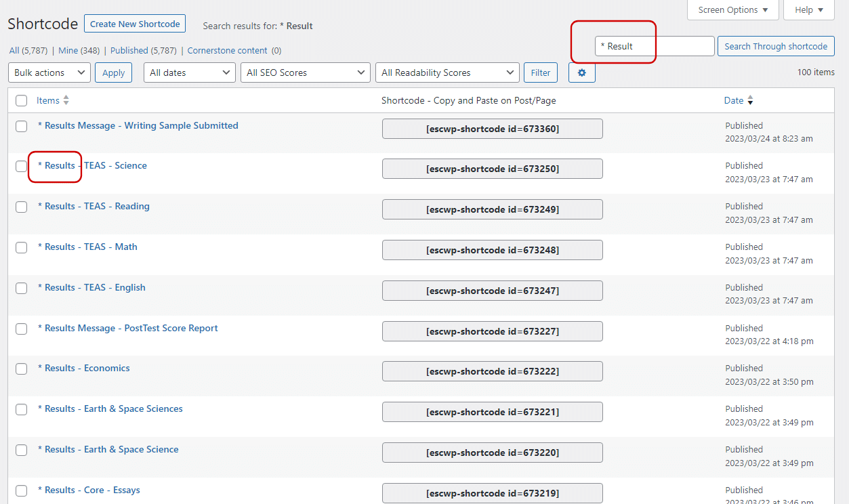This screenshot has height=504, width=849.
Task: Open Results Message - PostTest Score Report
Action: pos(128,328)
